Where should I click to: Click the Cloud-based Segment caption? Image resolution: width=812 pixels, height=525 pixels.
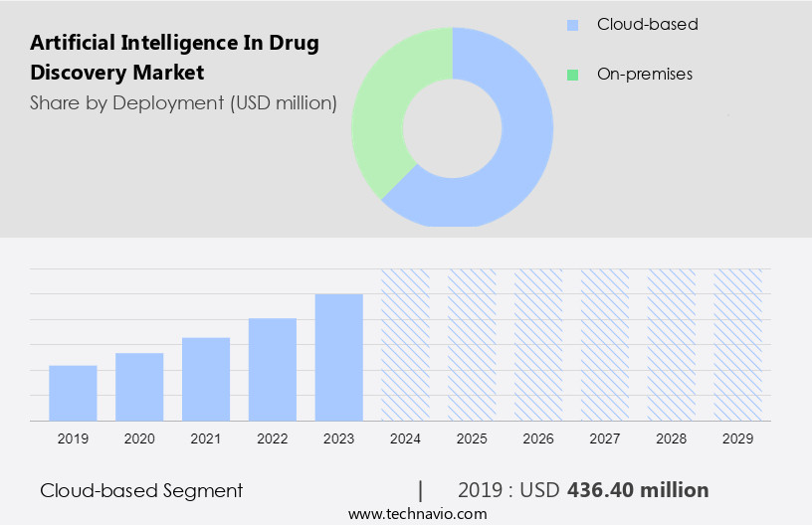click(141, 490)
